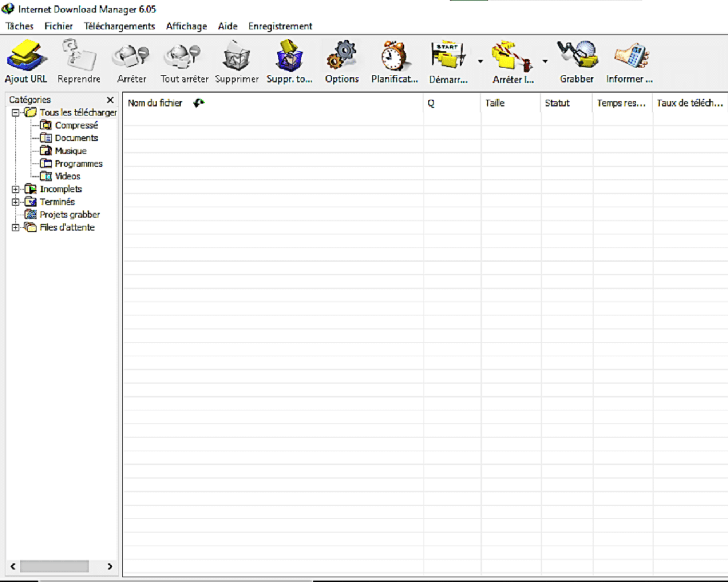Click the Incomplets folder icon
Image resolution: width=728 pixels, height=582 pixels.
click(x=31, y=189)
